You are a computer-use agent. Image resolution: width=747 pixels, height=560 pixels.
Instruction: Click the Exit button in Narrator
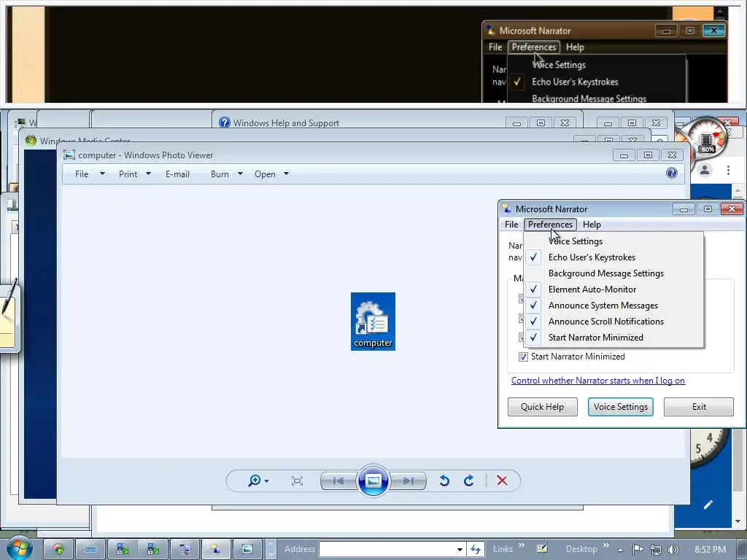[699, 407]
